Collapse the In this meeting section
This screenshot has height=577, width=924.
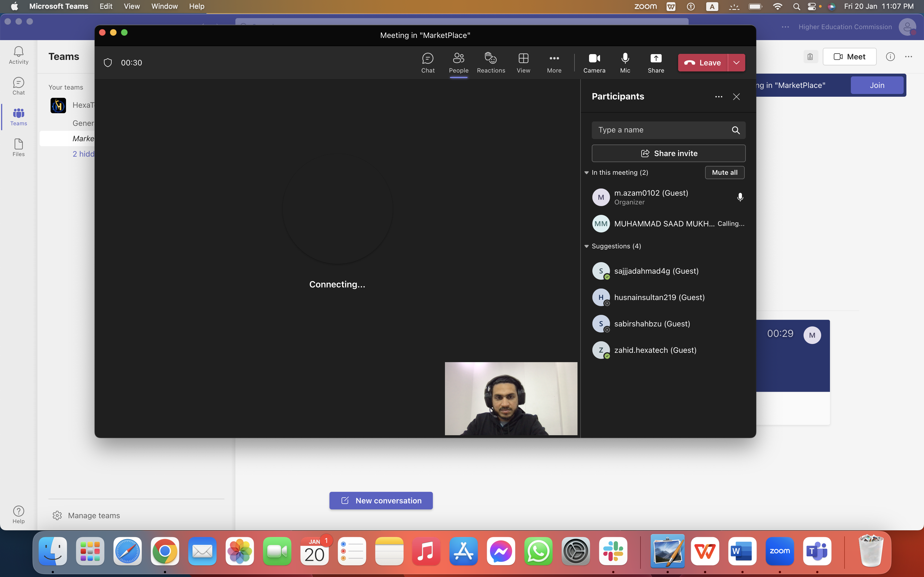(587, 173)
